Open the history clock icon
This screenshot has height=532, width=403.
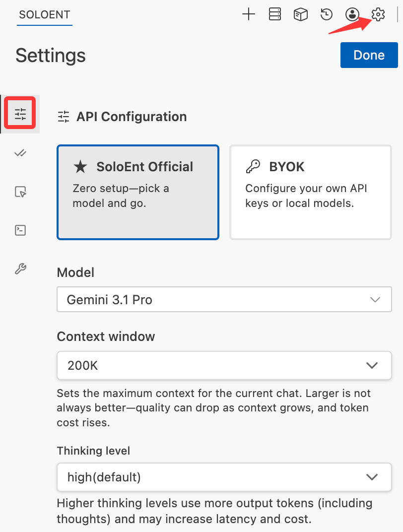(327, 14)
